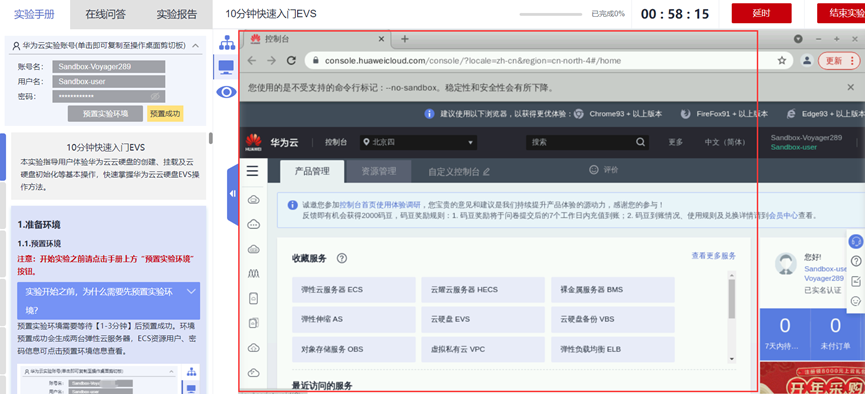Click the 未付订单 count tile
The width and height of the screenshot is (865, 394).
point(835,333)
